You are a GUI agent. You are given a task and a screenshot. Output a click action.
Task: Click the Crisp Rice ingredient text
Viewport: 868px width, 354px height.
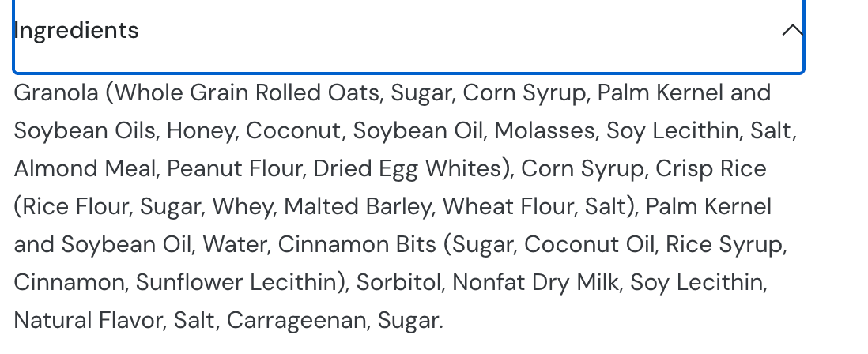tap(711, 169)
